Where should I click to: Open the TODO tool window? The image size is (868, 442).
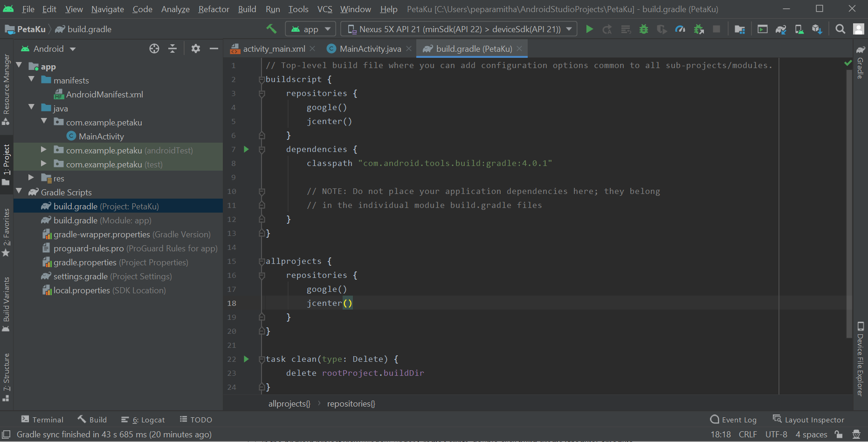coord(196,420)
